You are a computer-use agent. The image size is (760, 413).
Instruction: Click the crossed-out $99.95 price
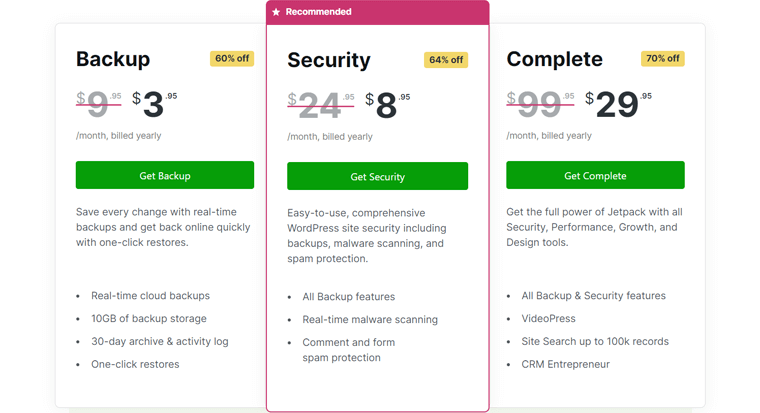tap(540, 104)
